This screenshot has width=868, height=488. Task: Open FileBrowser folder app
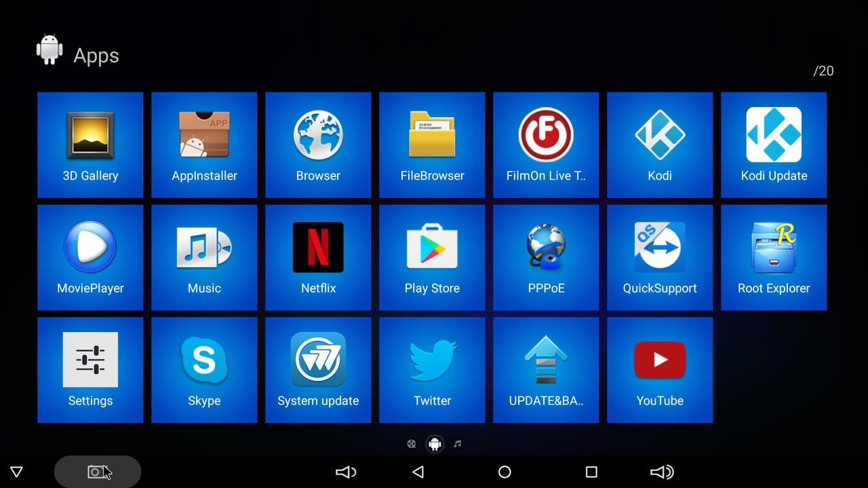[x=432, y=145]
